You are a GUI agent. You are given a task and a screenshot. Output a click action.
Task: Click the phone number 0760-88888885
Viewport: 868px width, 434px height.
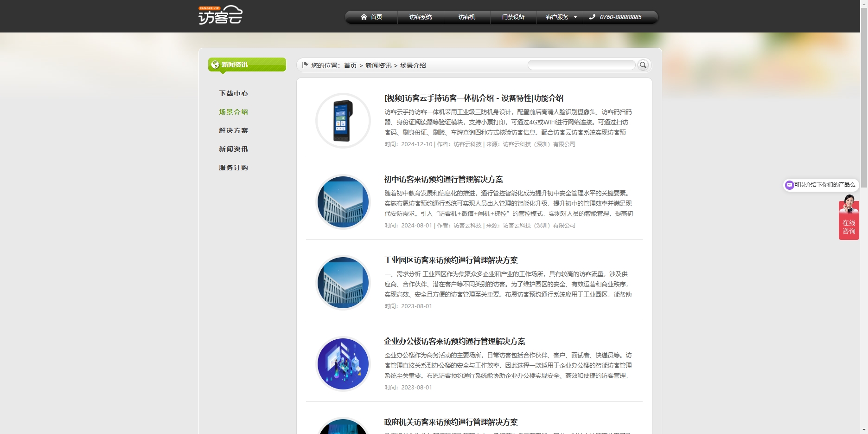[621, 17]
